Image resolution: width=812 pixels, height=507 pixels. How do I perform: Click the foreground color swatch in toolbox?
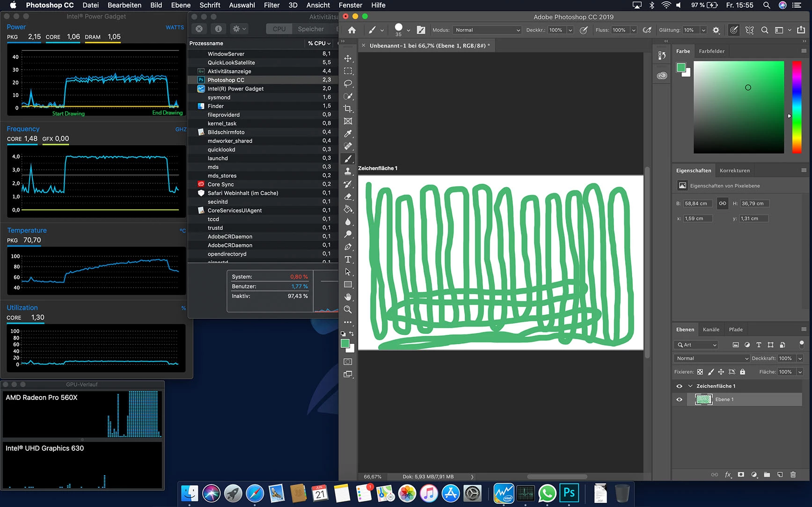(345, 344)
